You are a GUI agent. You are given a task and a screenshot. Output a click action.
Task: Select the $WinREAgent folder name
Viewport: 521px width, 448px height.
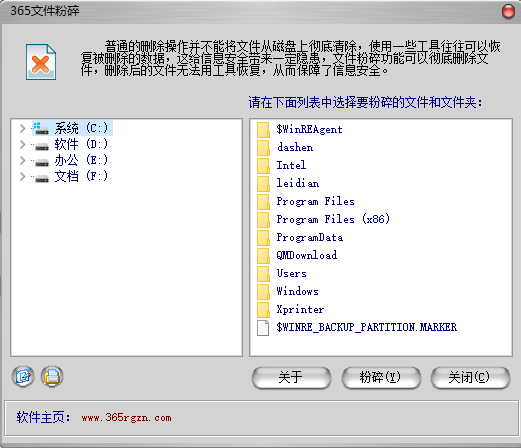[x=309, y=129]
